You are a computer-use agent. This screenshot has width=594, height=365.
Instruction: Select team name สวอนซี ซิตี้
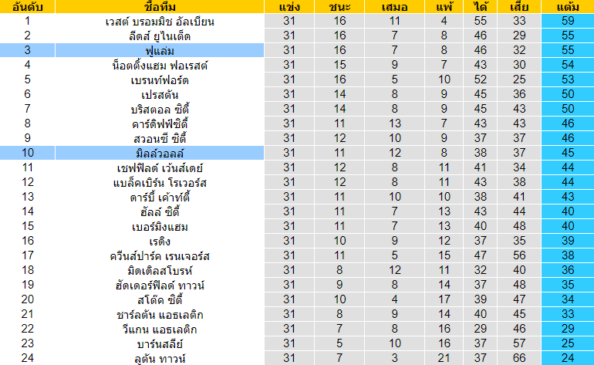click(x=160, y=139)
